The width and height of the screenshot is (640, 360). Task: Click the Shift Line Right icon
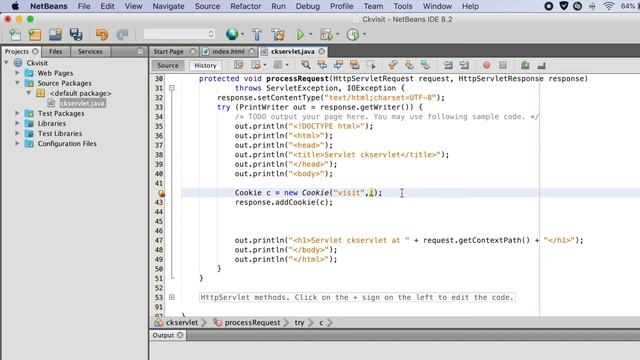pyautogui.click(x=464, y=65)
